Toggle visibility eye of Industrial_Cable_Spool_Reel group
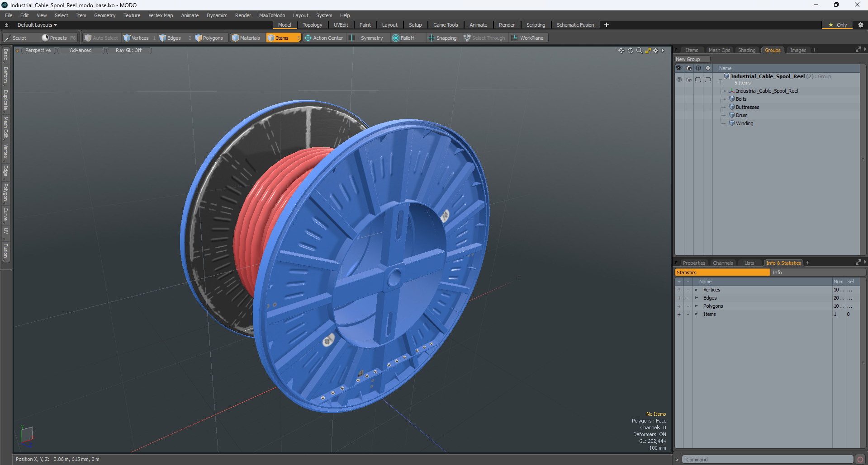Screen dimensions: 868x465 679,80
